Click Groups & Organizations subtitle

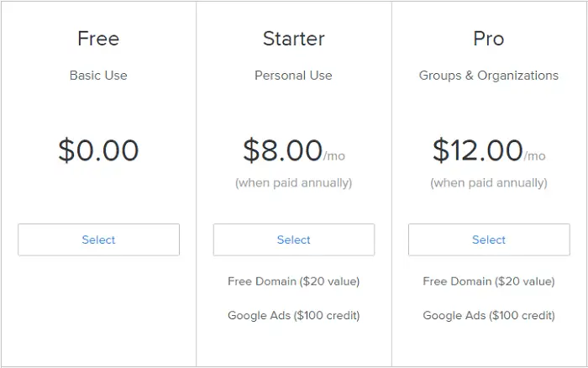[489, 76]
